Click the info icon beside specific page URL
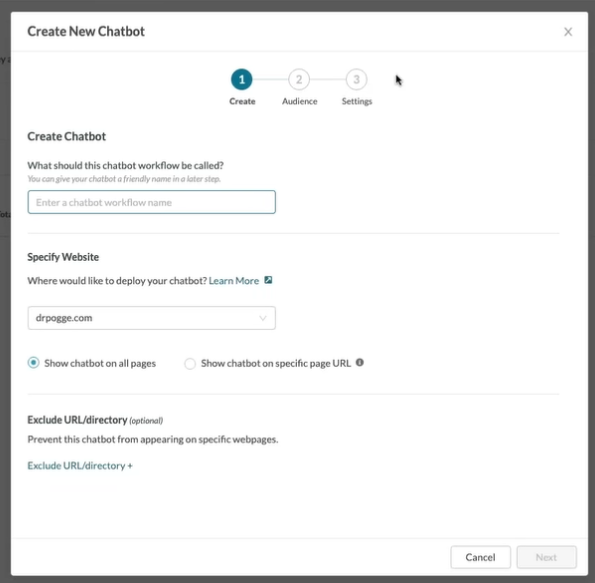 360,362
